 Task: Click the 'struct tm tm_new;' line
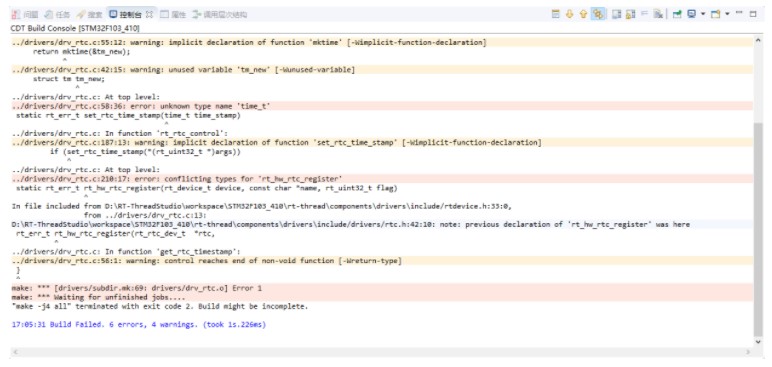click(x=69, y=79)
